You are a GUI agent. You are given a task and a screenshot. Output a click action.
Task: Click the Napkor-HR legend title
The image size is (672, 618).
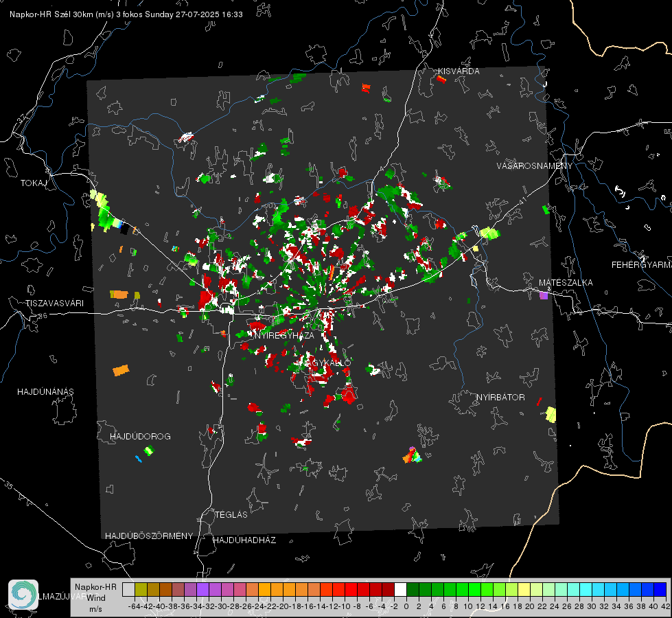95,587
